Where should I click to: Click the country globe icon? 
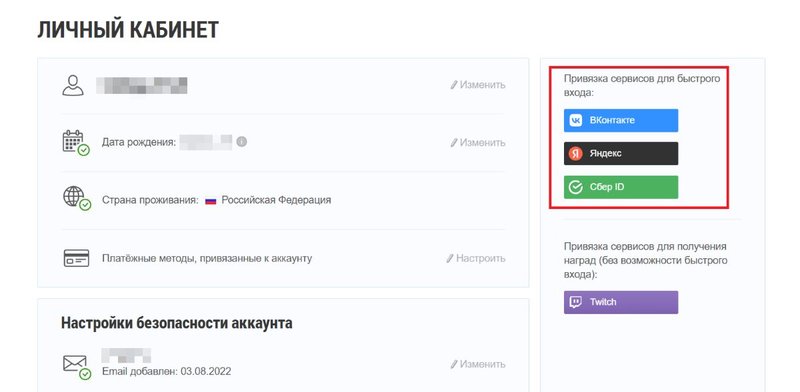[x=76, y=199]
